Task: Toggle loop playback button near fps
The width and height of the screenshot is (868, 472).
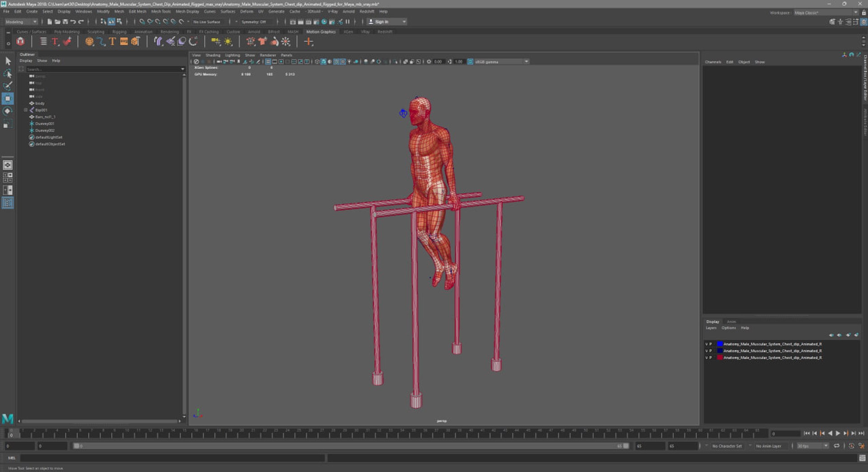Action: point(836,446)
